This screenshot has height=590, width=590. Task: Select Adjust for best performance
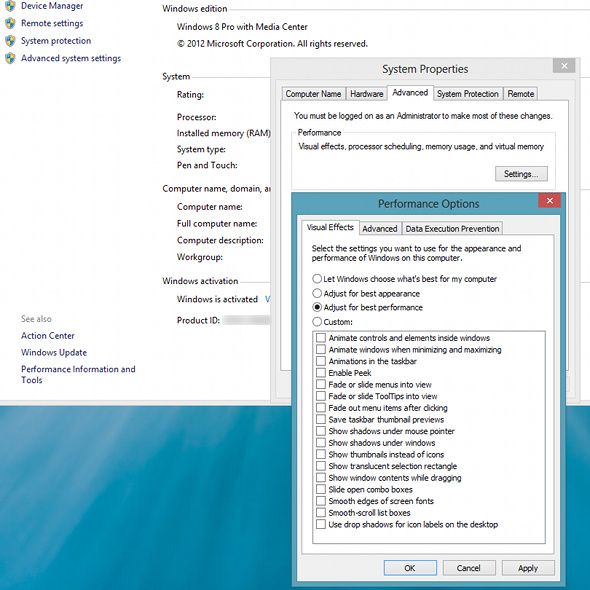(x=368, y=307)
